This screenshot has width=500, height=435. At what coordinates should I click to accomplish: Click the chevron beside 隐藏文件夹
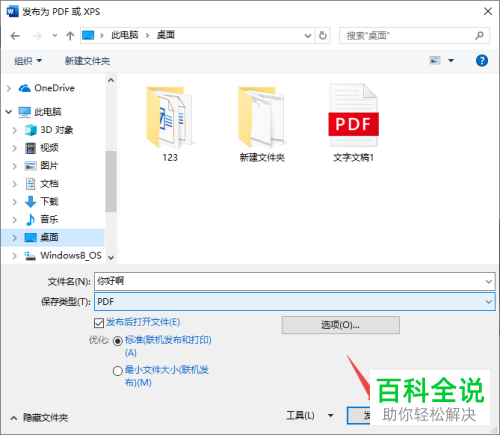pos(14,418)
